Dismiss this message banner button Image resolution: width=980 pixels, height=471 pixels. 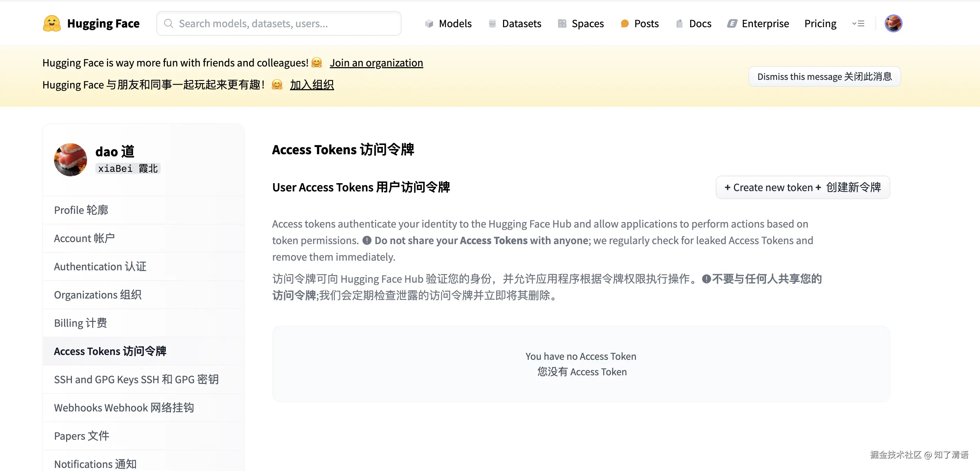pyautogui.click(x=824, y=76)
